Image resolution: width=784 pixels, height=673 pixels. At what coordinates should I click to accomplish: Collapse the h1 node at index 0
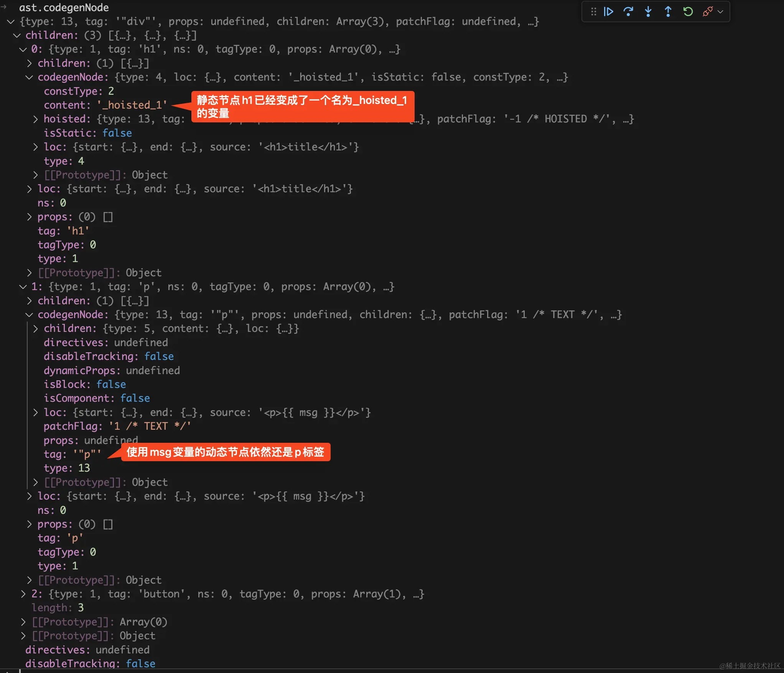click(x=22, y=49)
